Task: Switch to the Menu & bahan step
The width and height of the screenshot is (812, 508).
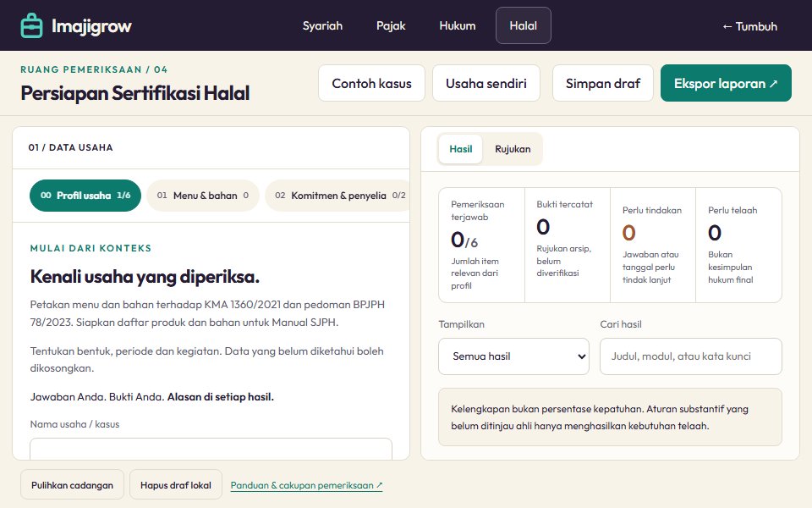Action: click(202, 196)
